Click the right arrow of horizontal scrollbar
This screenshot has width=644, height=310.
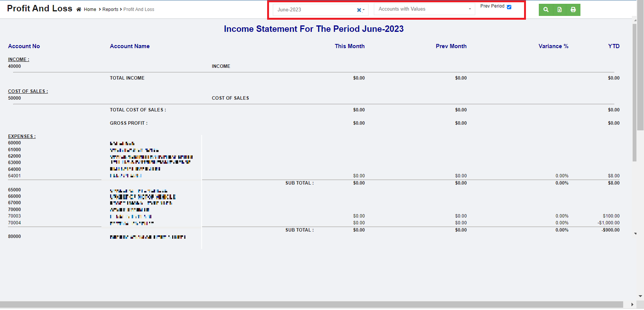(632, 305)
